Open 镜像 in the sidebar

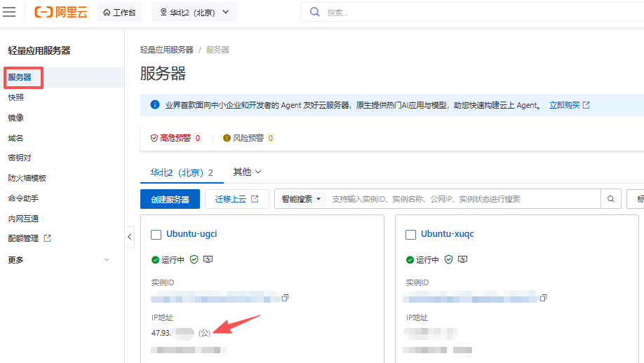point(16,118)
